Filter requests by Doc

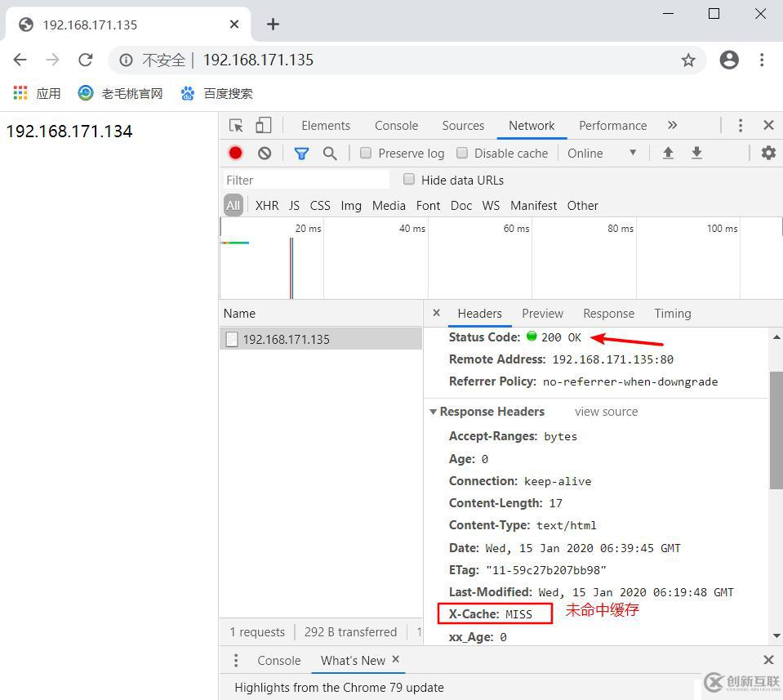click(x=461, y=205)
